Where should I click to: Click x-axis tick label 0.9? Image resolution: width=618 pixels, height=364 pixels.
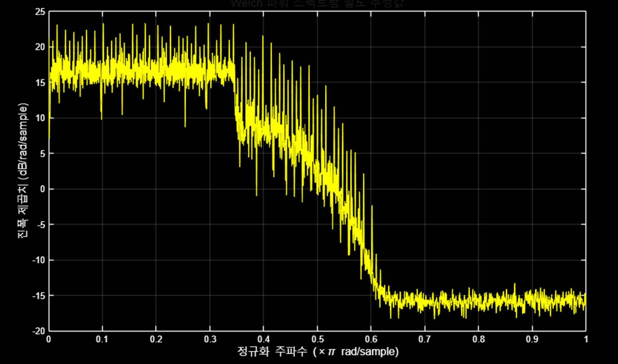[532, 340]
